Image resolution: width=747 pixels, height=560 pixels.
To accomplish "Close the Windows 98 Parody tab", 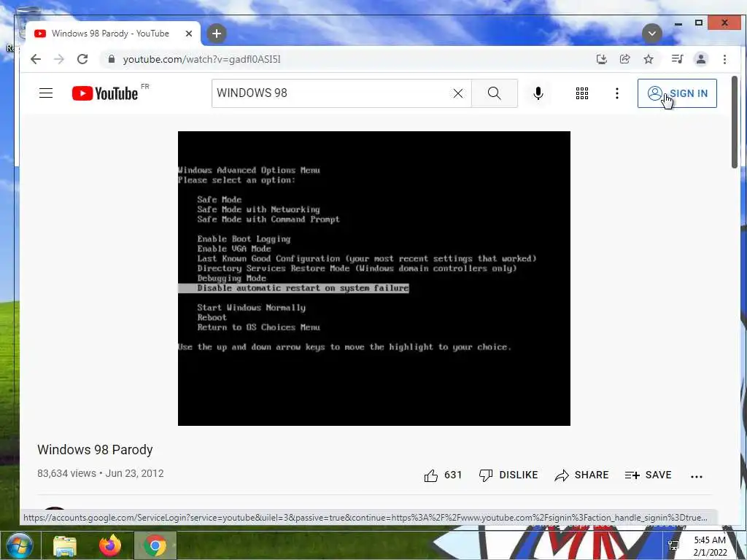I will point(189,34).
